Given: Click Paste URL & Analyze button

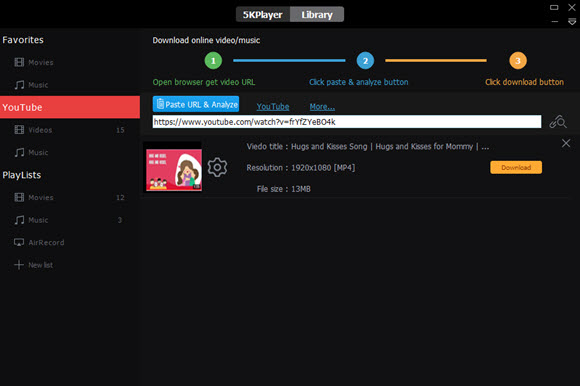Looking at the screenshot, I should click(x=196, y=104).
